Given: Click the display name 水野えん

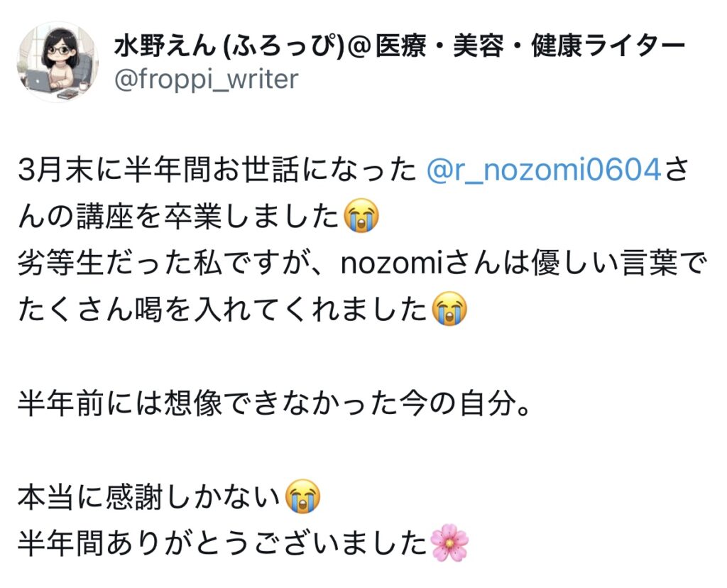Looking at the screenshot, I should click(165, 45).
